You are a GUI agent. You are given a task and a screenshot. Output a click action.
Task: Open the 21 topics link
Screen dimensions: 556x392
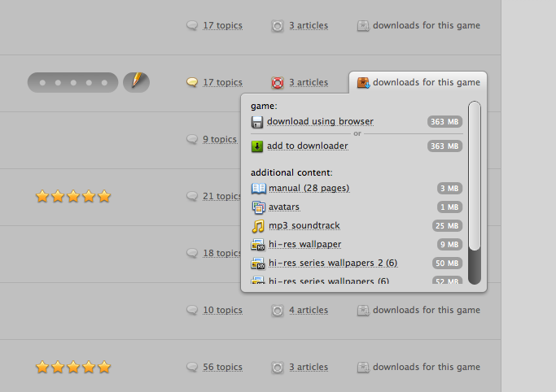click(221, 196)
